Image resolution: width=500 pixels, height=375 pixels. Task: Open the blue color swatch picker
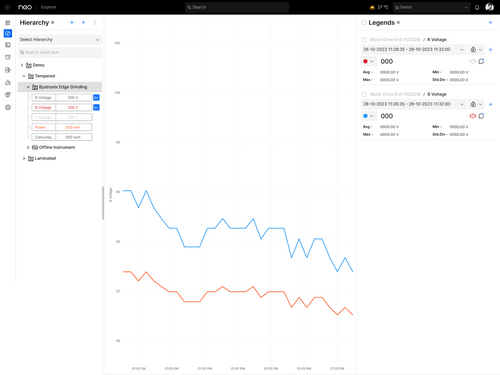coord(368,116)
